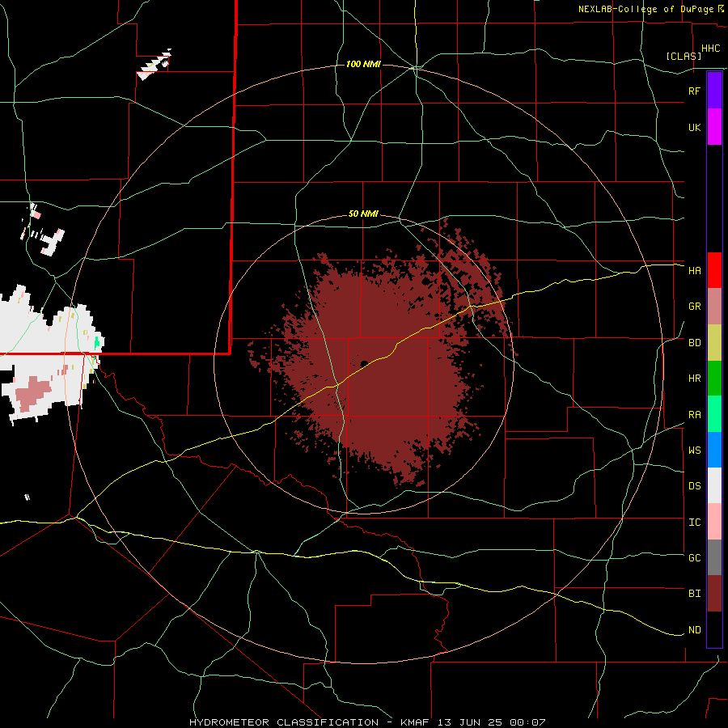This screenshot has height=728, width=728.
Task: Click the GR legend color swatch
Action: 714,307
